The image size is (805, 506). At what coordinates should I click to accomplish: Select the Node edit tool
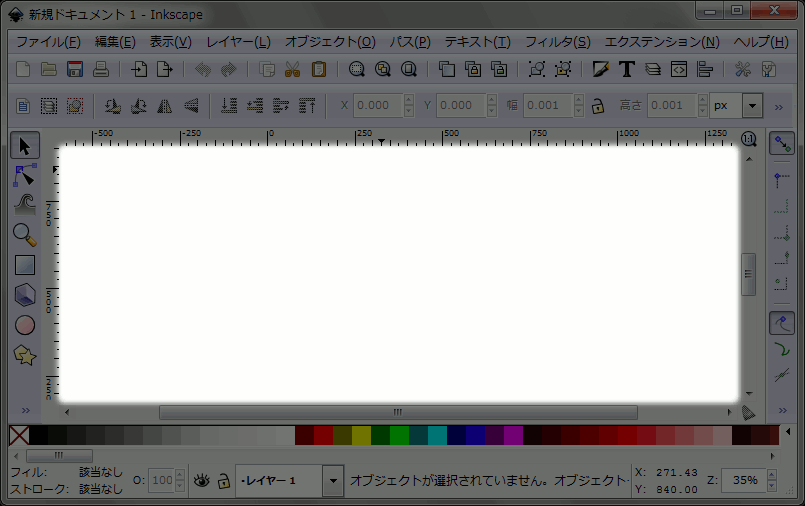[25, 176]
